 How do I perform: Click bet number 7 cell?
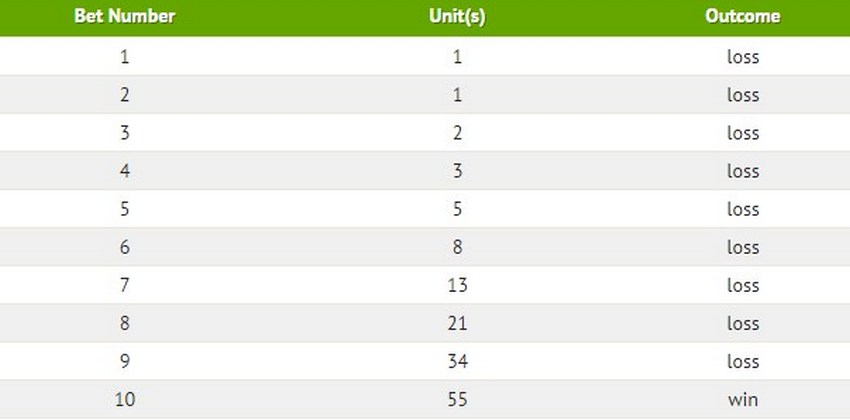pos(125,285)
